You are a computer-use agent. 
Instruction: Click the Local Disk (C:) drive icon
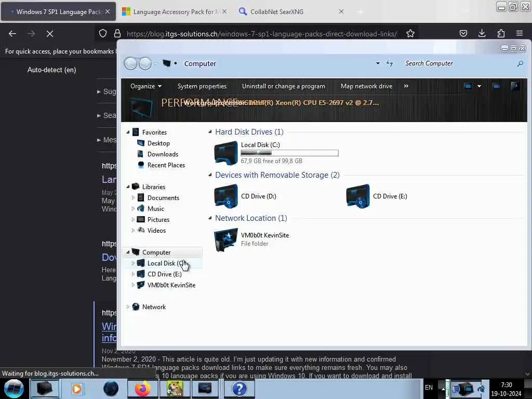(x=226, y=153)
